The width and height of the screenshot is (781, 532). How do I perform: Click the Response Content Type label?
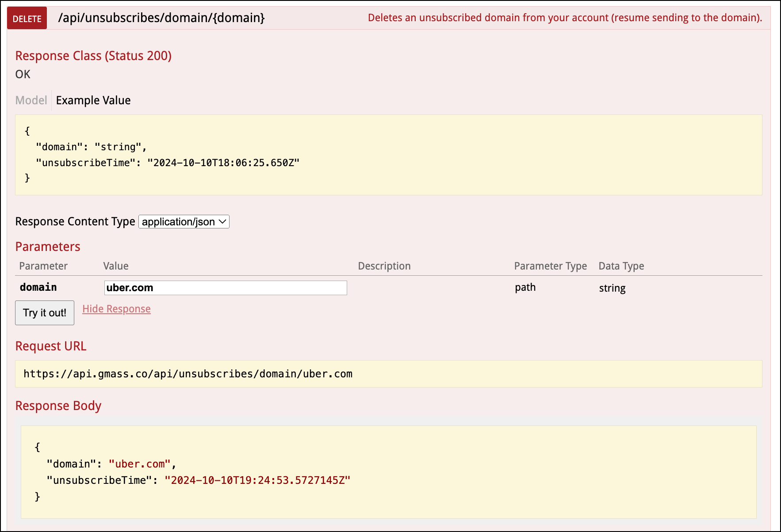coord(75,221)
